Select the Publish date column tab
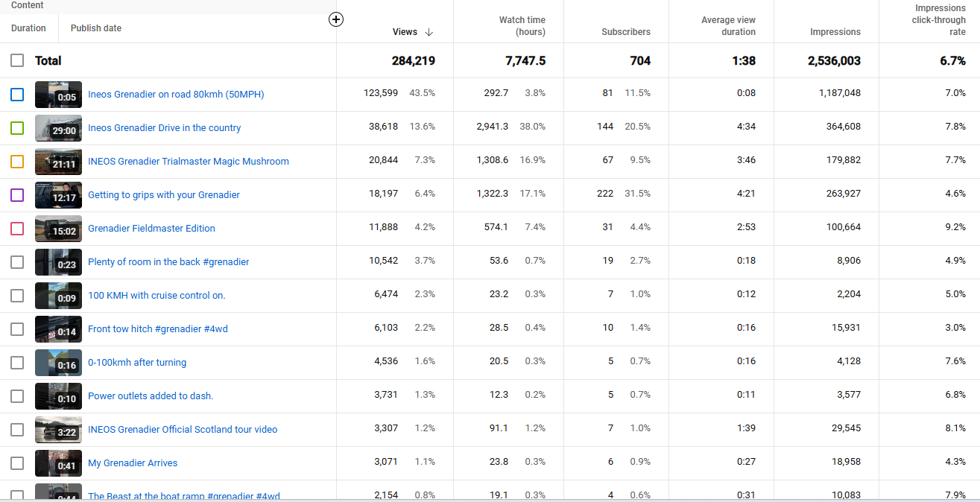The image size is (980, 502). pyautogui.click(x=96, y=28)
